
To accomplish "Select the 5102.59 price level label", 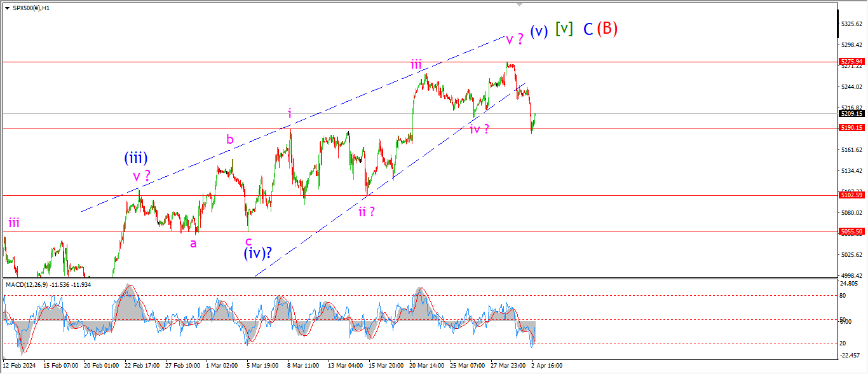I will (x=851, y=195).
